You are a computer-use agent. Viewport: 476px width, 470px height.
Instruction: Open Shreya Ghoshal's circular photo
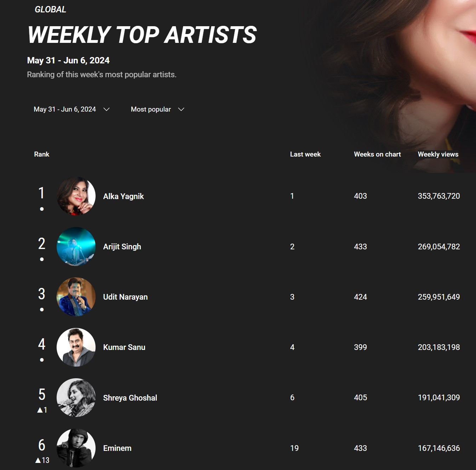[x=76, y=397]
